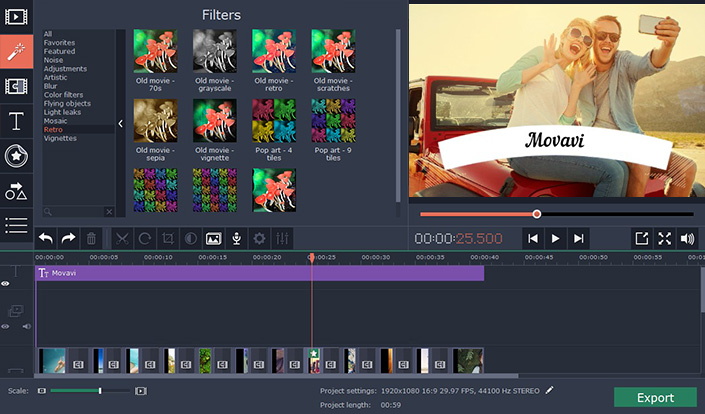Open the Filters magic wand tab

[16, 52]
